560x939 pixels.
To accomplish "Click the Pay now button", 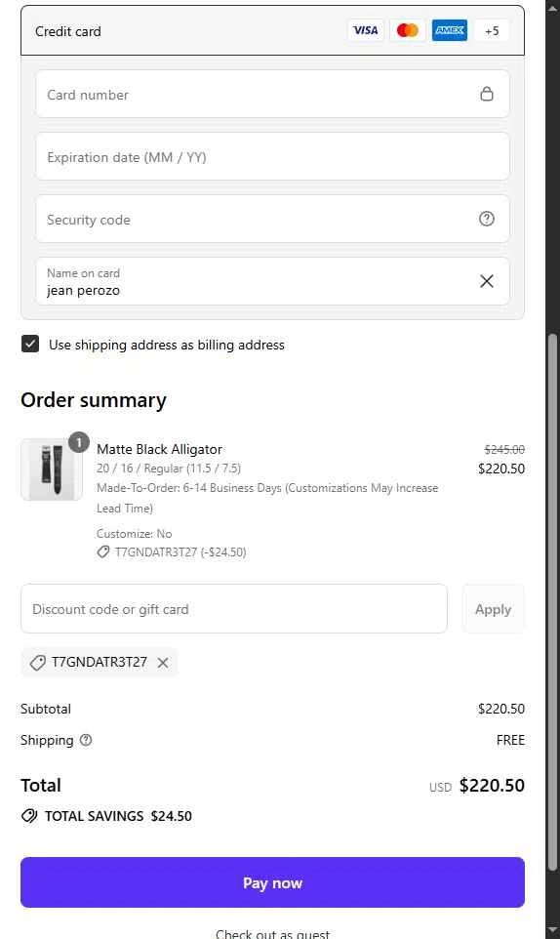I will 272,882.
